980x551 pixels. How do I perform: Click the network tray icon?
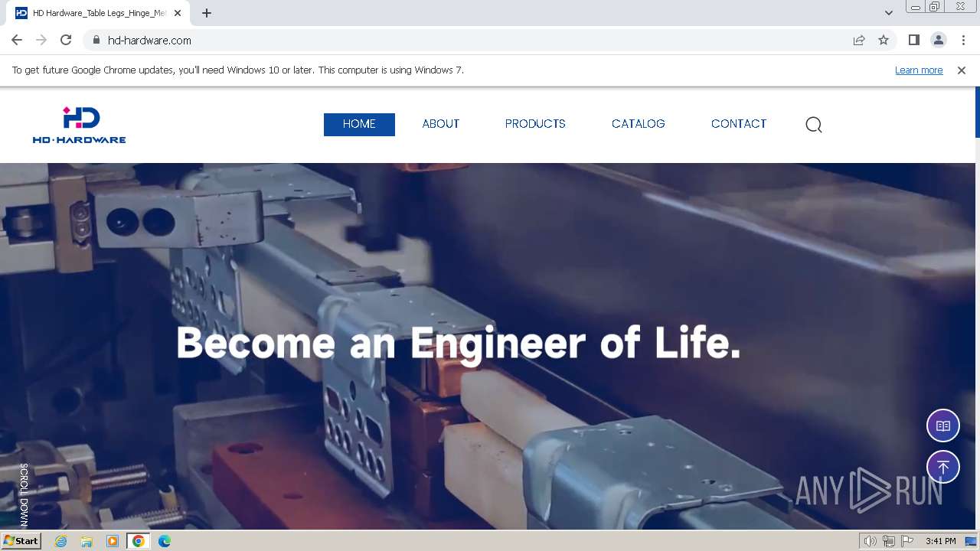[x=889, y=541]
